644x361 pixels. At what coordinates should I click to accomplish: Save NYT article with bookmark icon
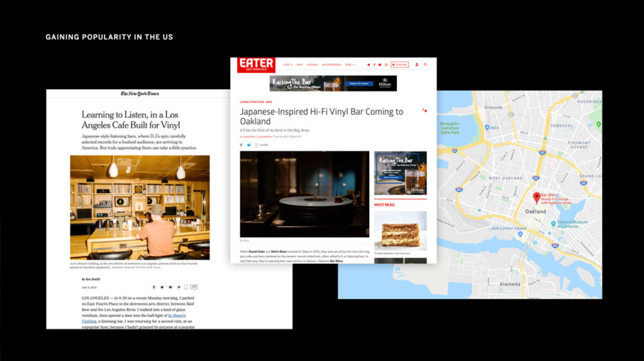tap(186, 287)
